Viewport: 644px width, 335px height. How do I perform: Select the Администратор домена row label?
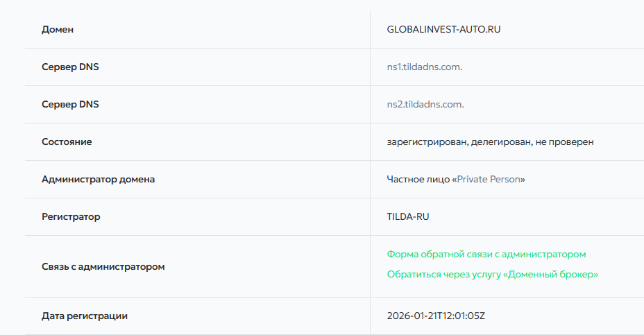tap(98, 180)
